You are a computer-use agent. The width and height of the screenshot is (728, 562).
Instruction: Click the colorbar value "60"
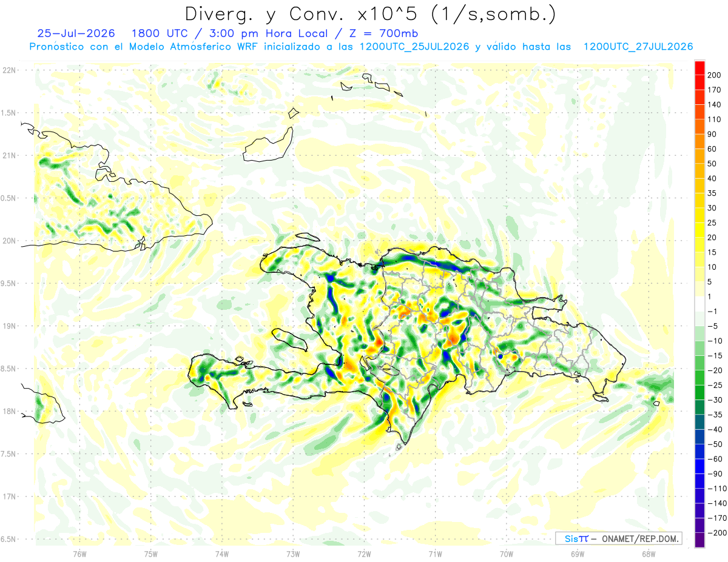tap(712, 149)
